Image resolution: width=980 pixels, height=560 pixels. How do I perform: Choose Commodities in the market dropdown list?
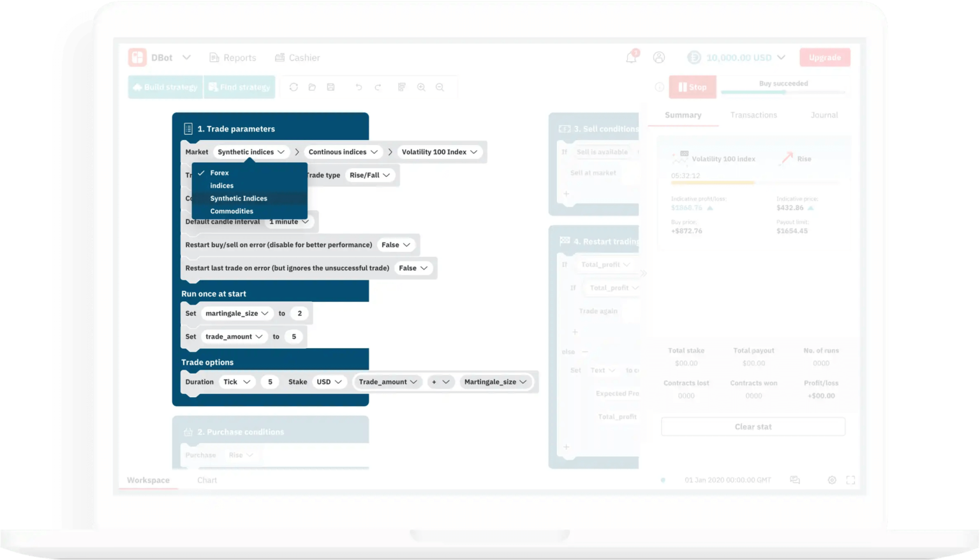(x=232, y=211)
